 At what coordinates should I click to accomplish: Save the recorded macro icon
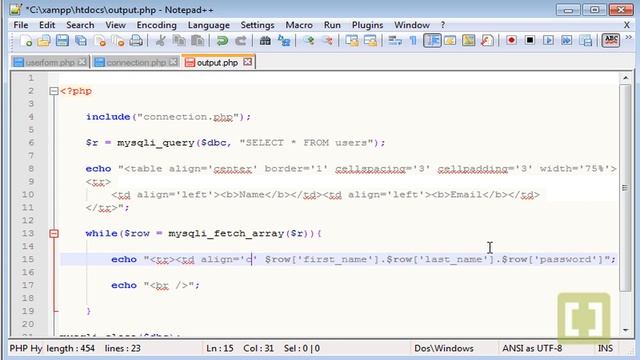click(585, 40)
